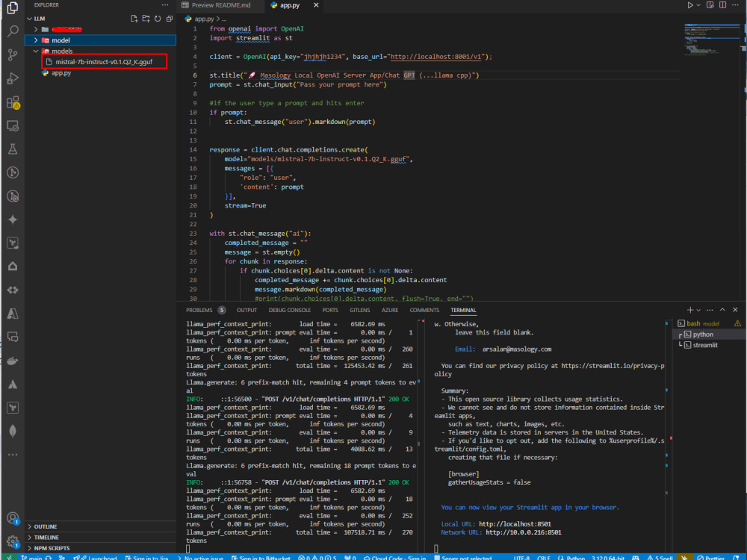Open the Ports panel tab
747x560 pixels.
point(330,310)
